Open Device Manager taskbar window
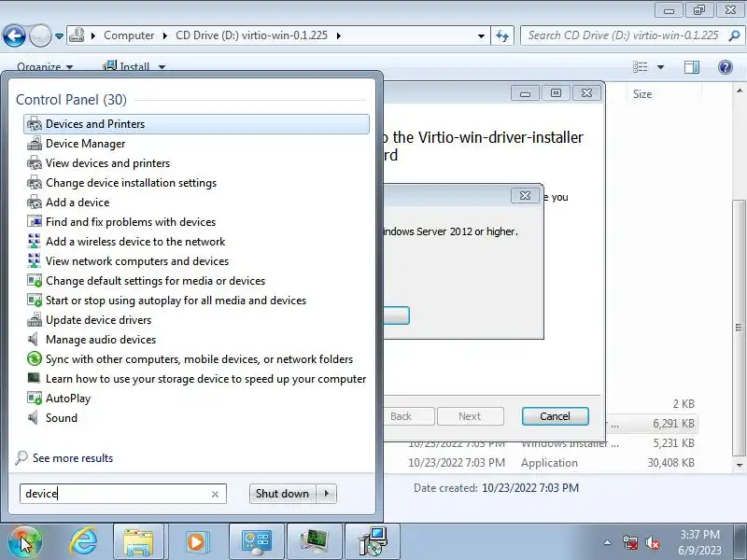The height and width of the screenshot is (560, 747). 315,542
